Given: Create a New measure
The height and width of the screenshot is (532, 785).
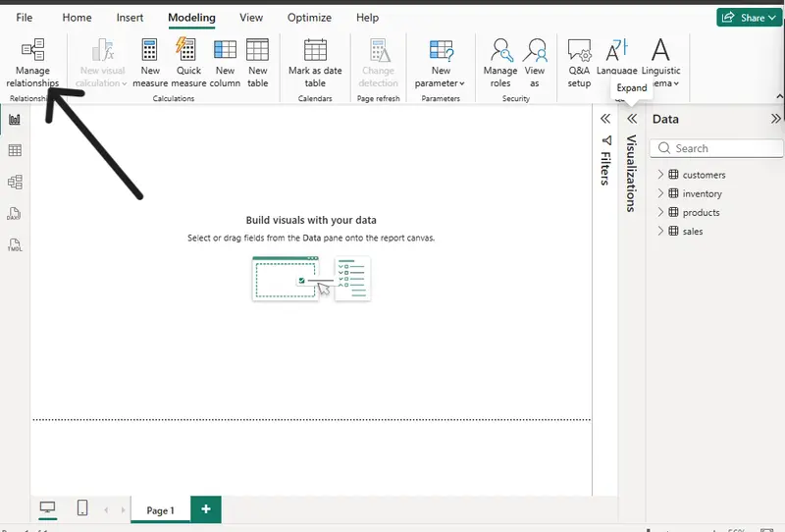Looking at the screenshot, I should coord(150,63).
